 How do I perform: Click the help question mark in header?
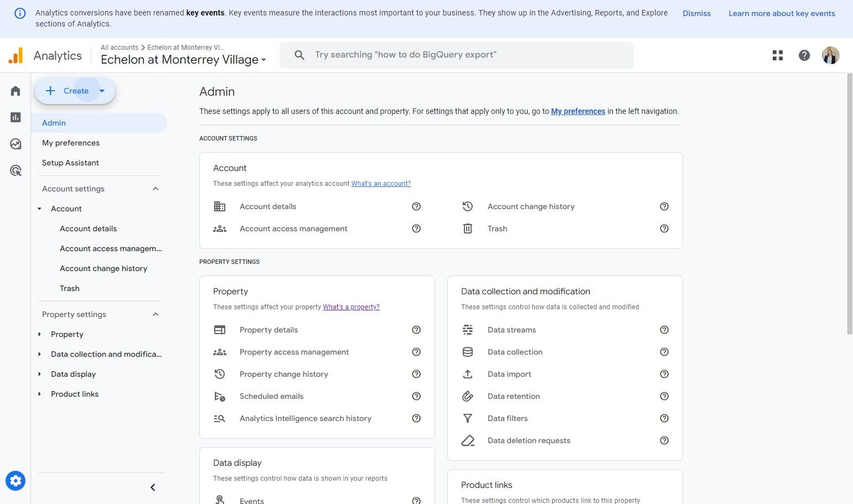point(804,55)
